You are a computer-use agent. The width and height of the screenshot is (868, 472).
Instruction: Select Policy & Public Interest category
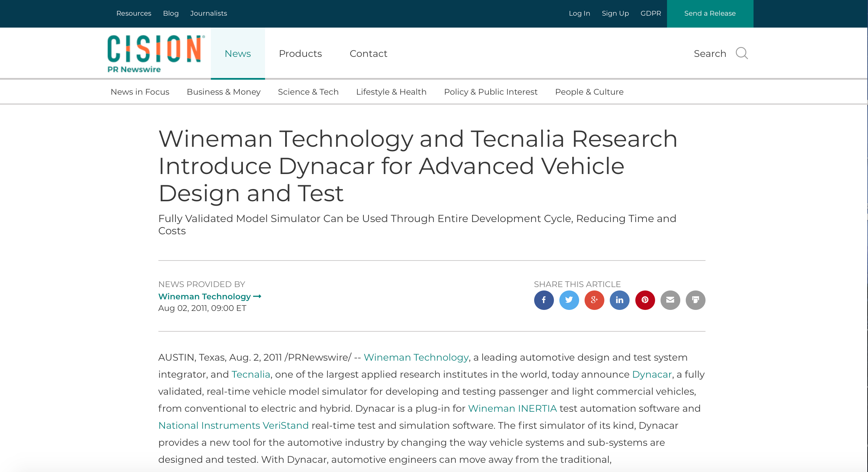(491, 92)
